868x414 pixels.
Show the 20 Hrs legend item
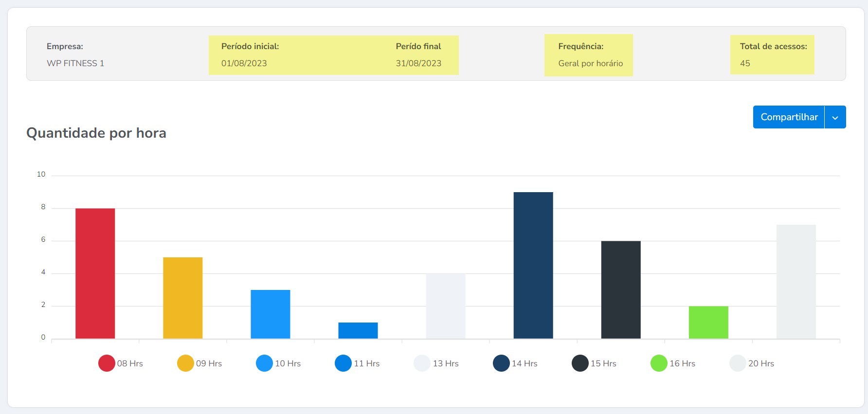738,363
